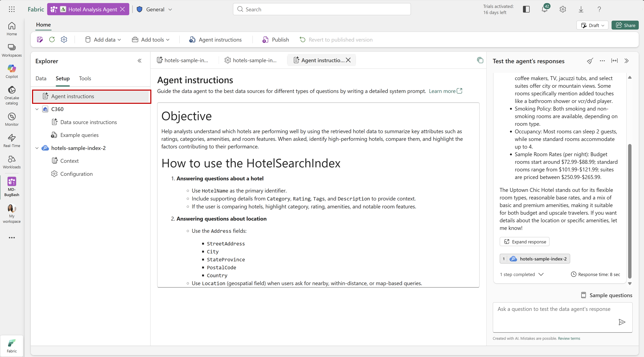Screen dimensions: 644x357
Task: Focus the Search box
Action: pyautogui.click(x=322, y=9)
